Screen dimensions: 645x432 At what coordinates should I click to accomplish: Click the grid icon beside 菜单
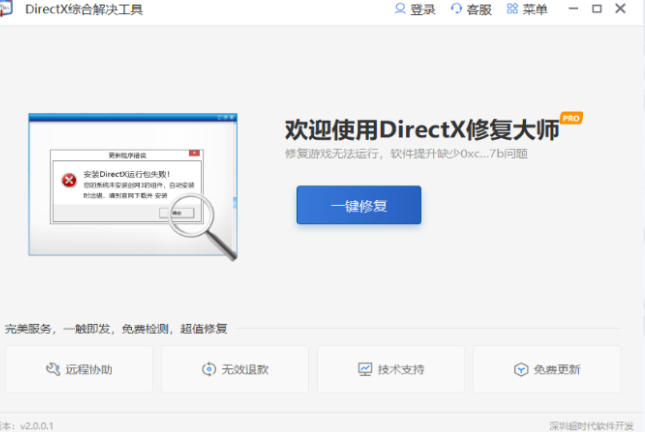click(x=513, y=9)
